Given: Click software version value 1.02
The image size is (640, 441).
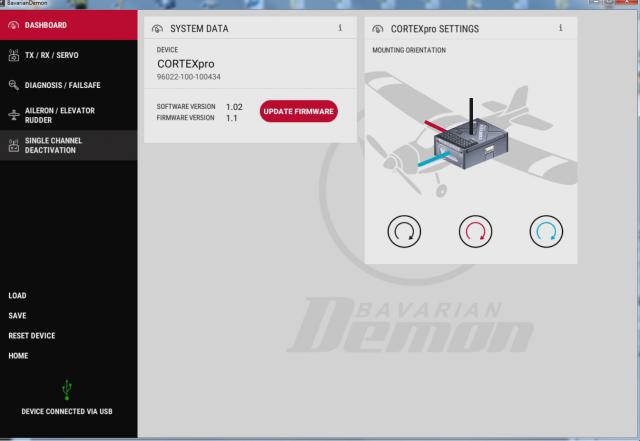Looking at the screenshot, I should (x=234, y=107).
